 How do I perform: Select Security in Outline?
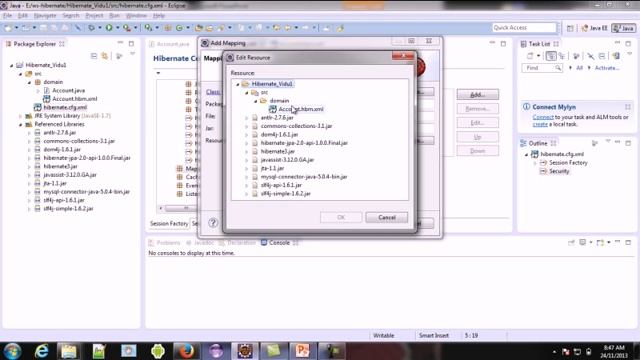coord(559,171)
